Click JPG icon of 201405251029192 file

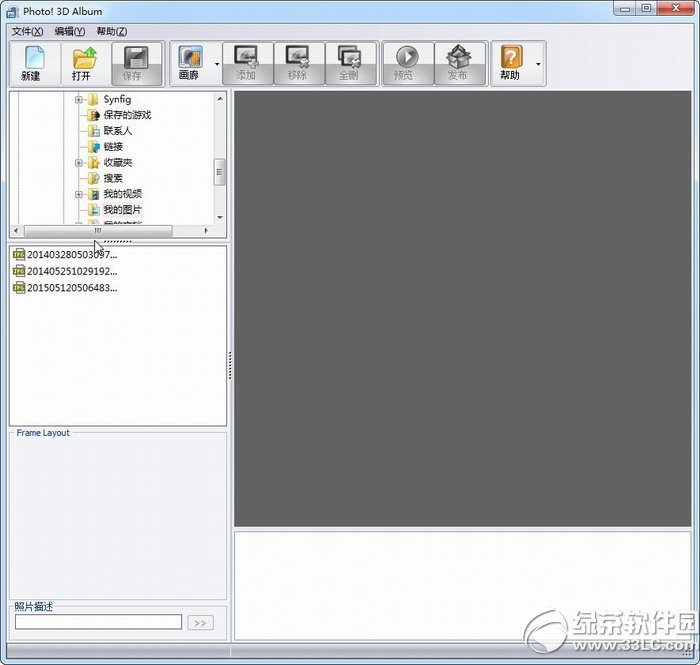(x=19, y=271)
